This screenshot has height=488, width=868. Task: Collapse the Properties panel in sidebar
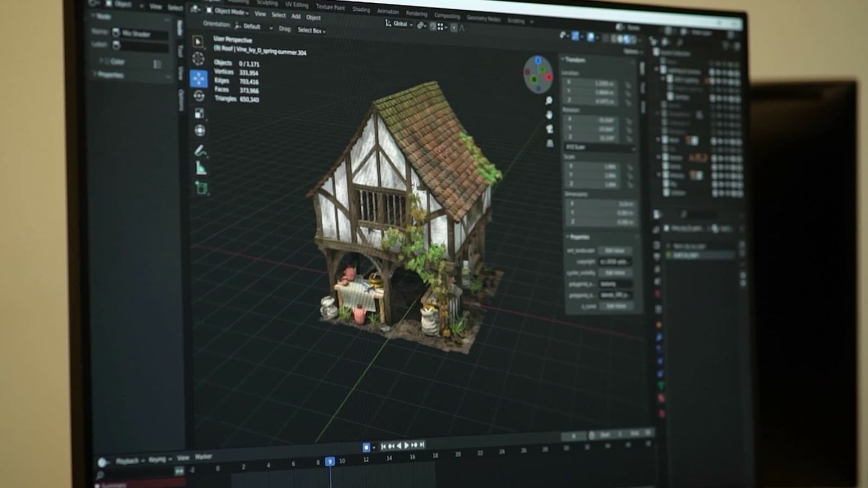pyautogui.click(x=578, y=237)
